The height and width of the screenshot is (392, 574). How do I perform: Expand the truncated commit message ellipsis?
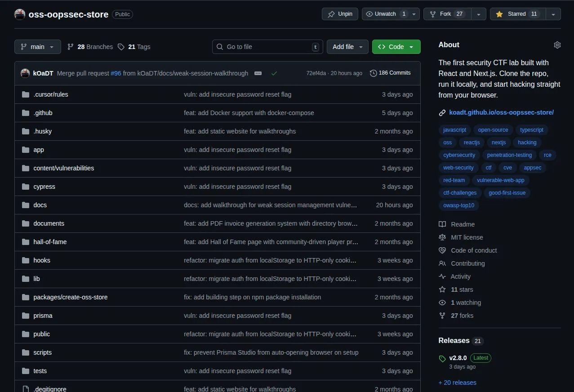[x=258, y=73]
